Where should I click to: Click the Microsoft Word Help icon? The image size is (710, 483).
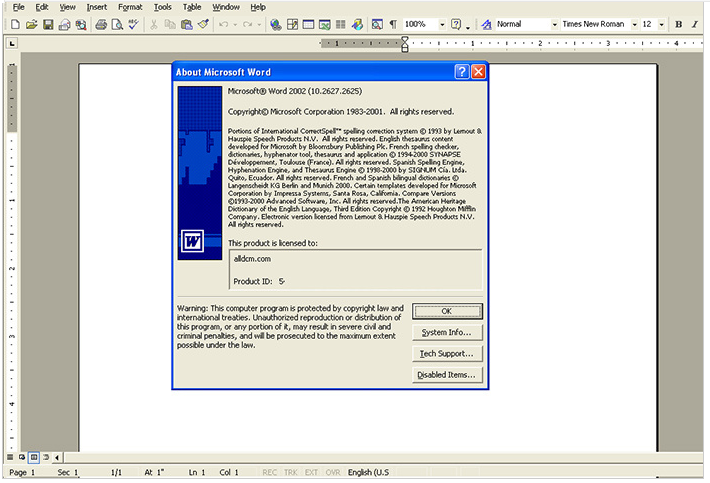pyautogui.click(x=456, y=24)
